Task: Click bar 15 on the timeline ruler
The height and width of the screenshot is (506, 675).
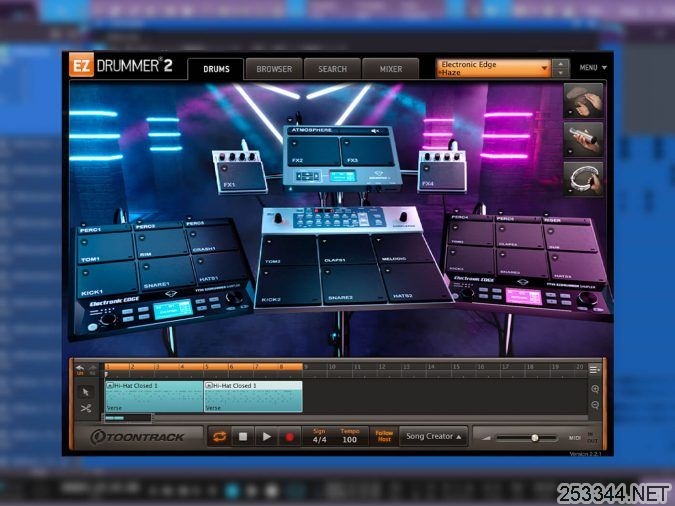Action: click(x=456, y=367)
